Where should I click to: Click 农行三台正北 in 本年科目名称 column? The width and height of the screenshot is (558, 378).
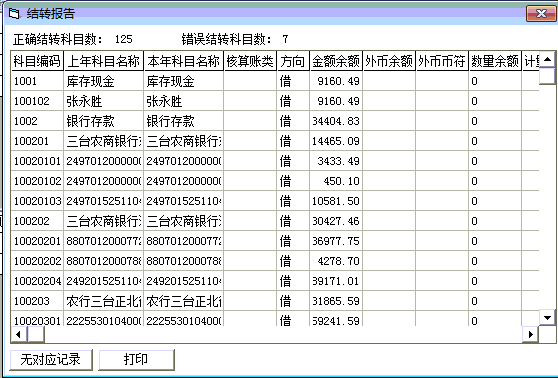tap(184, 301)
